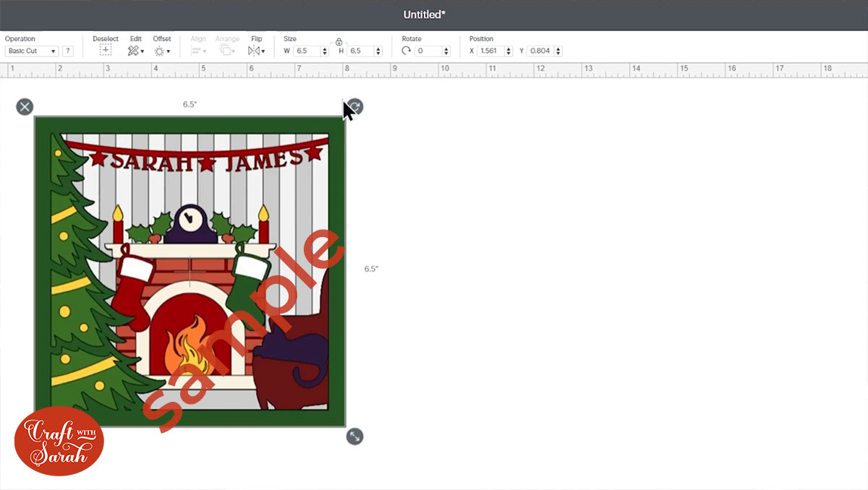
Task: Open the Operation Basic Cut dropdown
Action: point(32,51)
